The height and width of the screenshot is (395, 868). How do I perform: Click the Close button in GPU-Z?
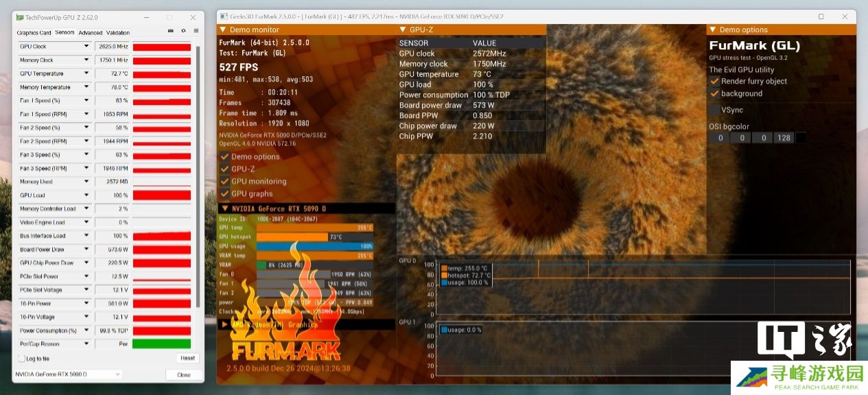pos(184,375)
